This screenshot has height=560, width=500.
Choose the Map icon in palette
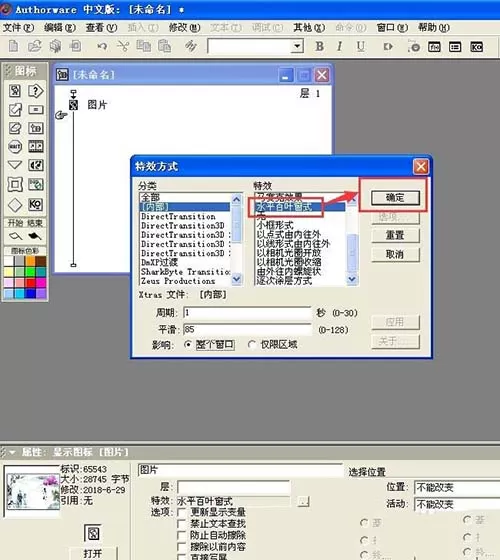pyautogui.click(x=36, y=128)
